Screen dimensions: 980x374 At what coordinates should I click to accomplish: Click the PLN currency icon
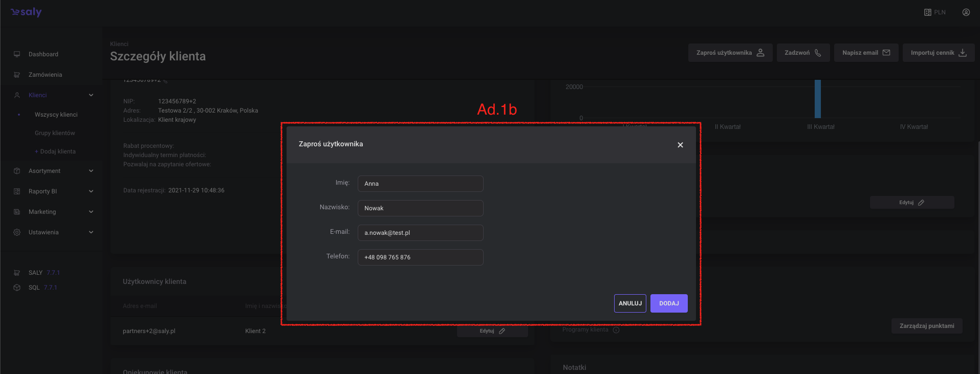[x=928, y=12]
